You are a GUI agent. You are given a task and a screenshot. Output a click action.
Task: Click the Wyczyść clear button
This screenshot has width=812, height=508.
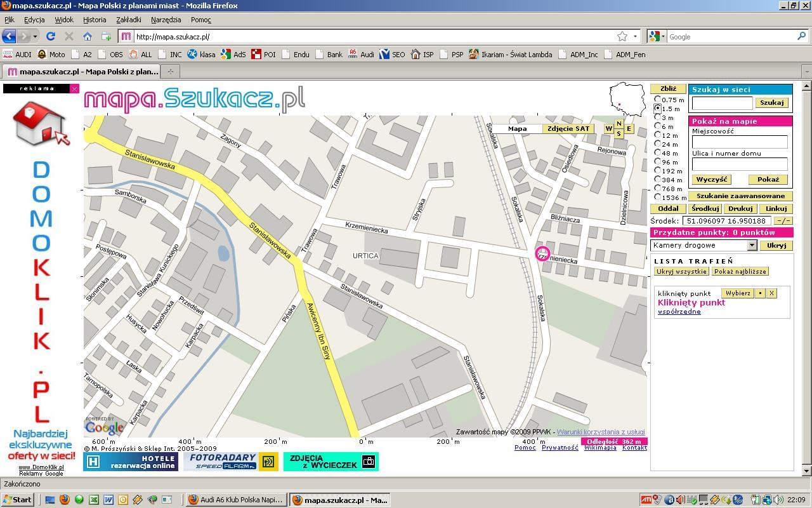tap(711, 180)
